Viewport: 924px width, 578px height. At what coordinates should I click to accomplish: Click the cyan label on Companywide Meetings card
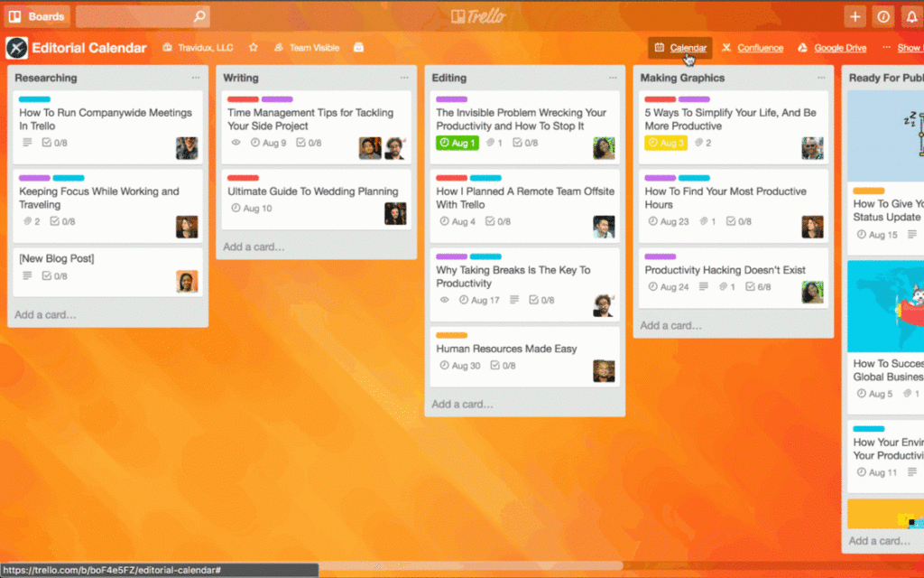point(35,99)
